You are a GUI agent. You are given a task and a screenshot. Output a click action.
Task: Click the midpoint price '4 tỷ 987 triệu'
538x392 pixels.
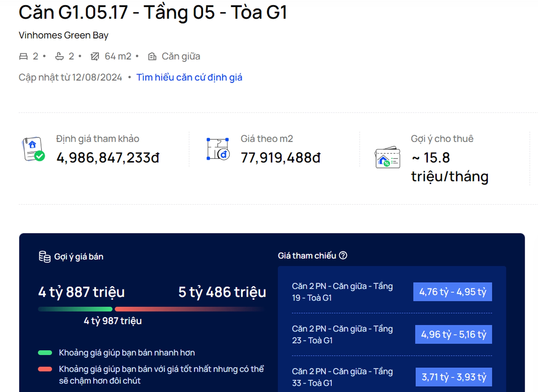click(113, 321)
